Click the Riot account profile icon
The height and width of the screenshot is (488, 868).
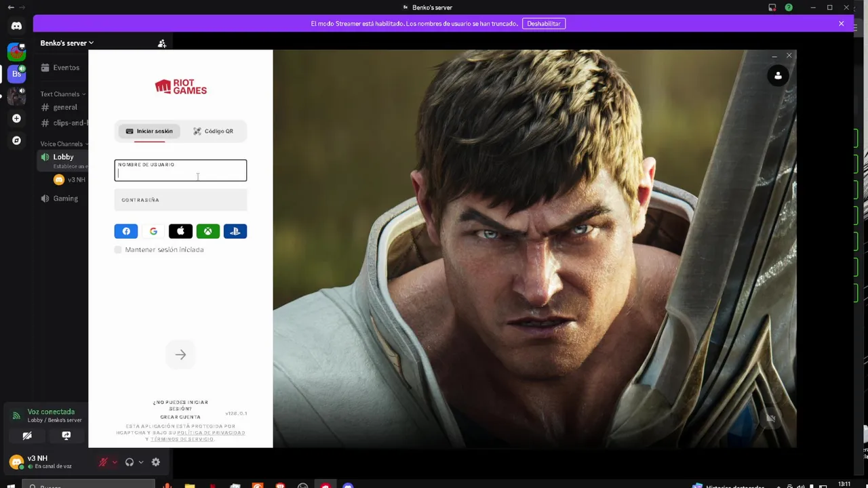(778, 76)
